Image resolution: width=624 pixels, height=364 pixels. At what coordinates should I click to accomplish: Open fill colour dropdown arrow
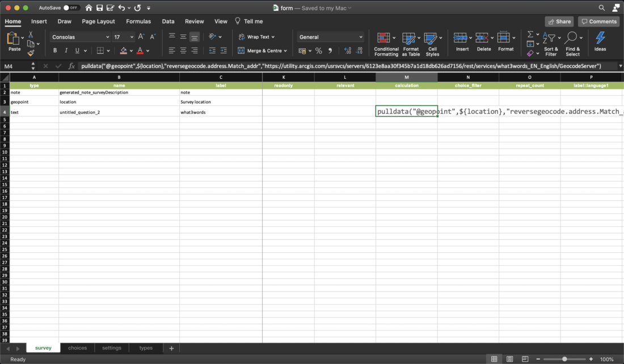click(x=131, y=51)
